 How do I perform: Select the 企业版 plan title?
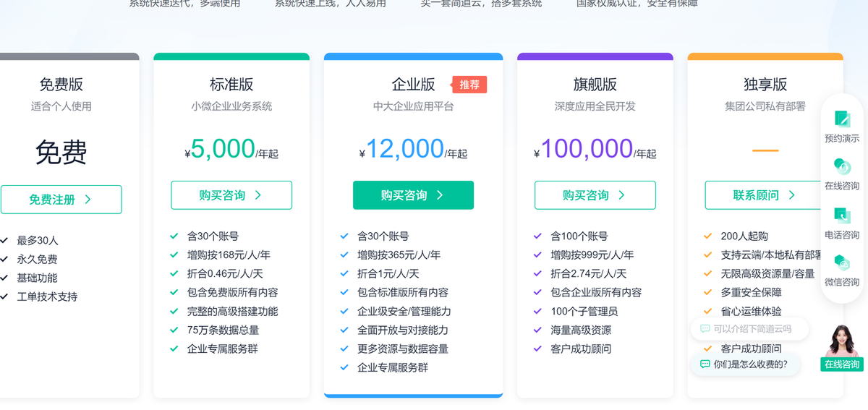pos(413,84)
